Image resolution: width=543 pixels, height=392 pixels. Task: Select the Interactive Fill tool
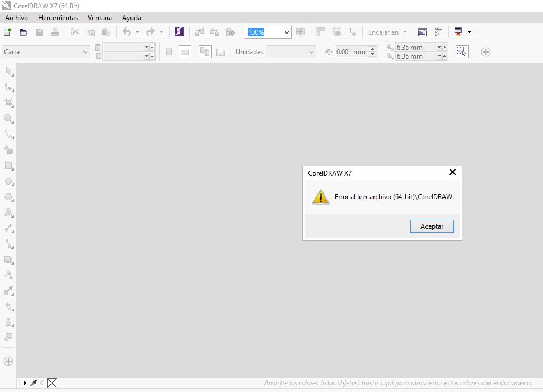pos(9,306)
